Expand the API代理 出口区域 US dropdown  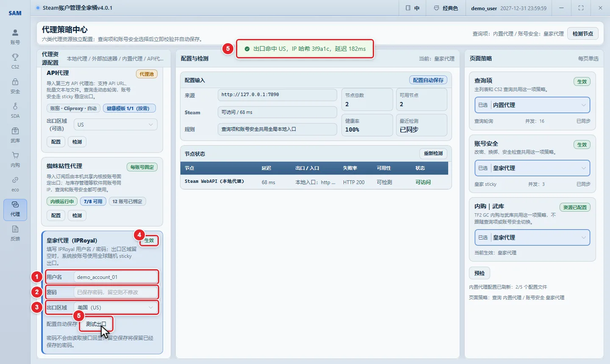coord(116,124)
